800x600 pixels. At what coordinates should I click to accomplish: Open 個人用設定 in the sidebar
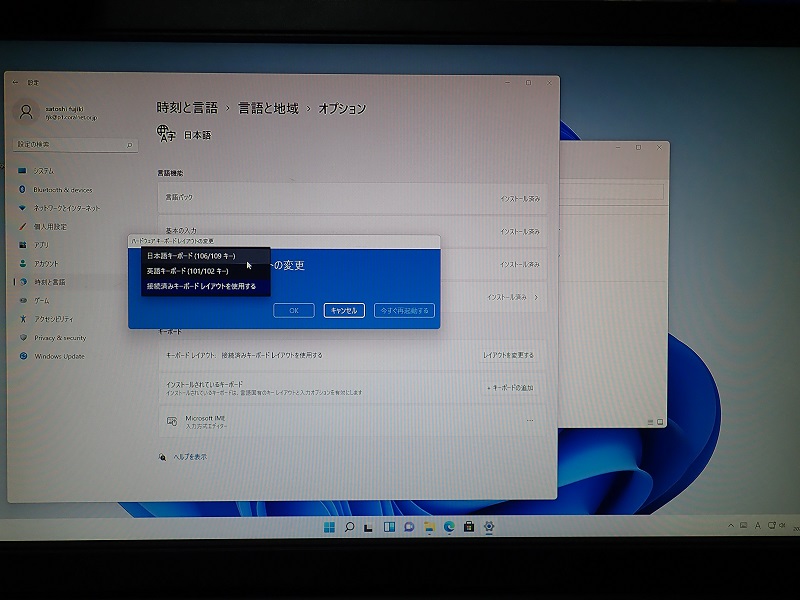tap(50, 227)
